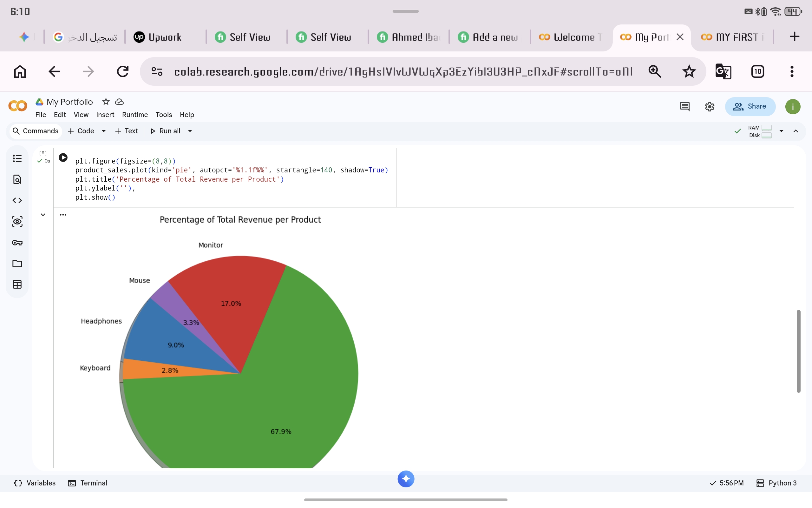Open the green account avatar

[793, 106]
